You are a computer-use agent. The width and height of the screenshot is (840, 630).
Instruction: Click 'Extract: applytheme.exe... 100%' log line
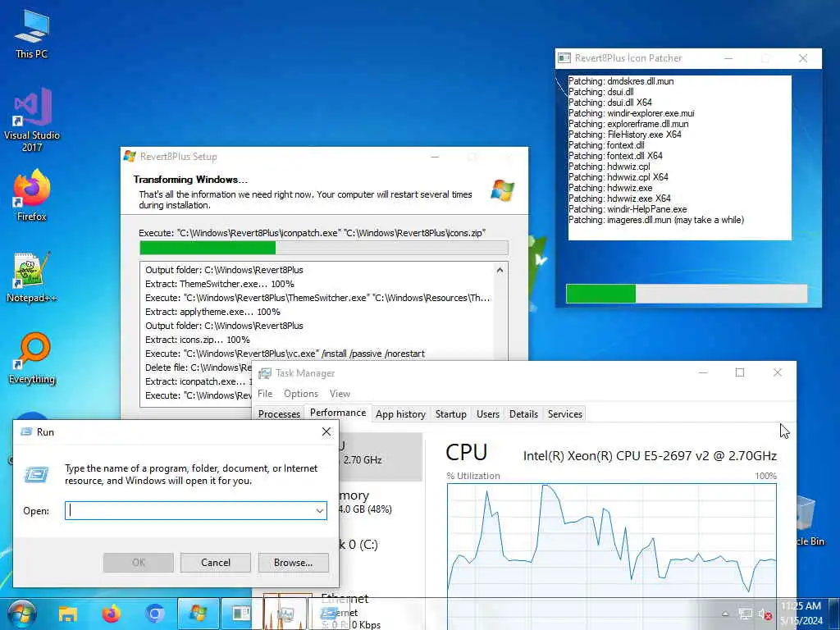[x=212, y=312]
